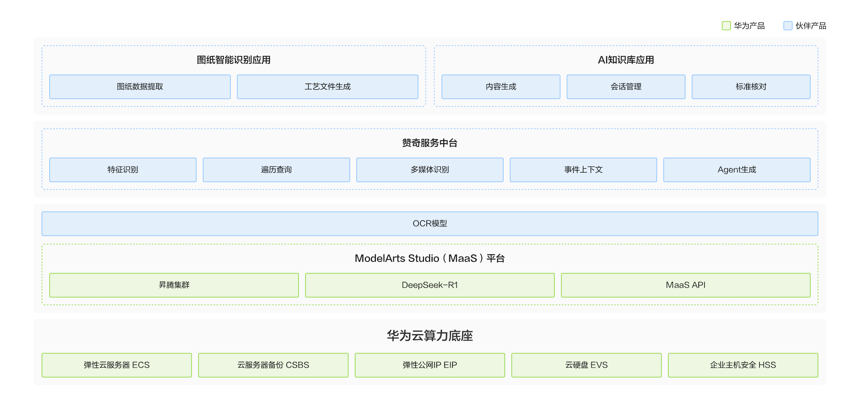The width and height of the screenshot is (868, 413).
Task: Click the Agent生成 box
Action: (737, 170)
